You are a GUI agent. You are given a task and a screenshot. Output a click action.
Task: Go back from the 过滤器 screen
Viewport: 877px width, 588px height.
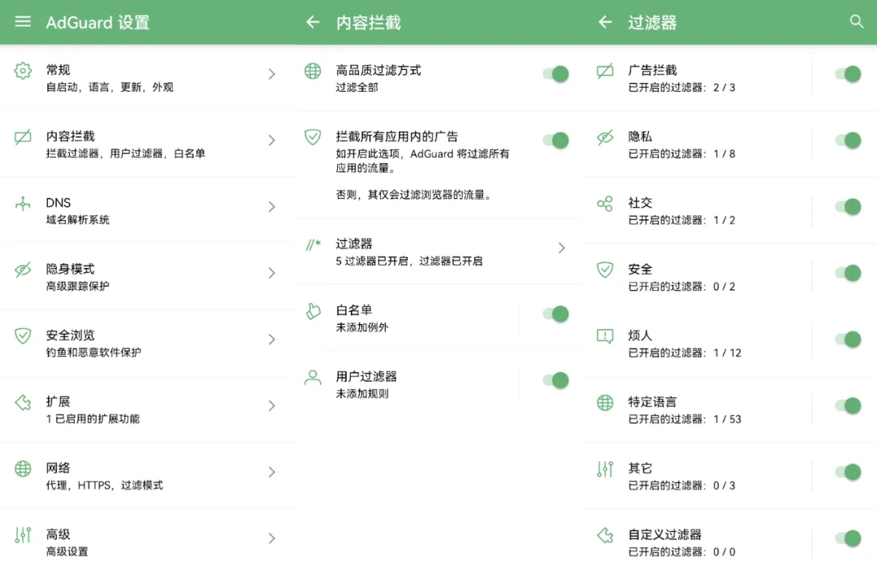click(605, 22)
